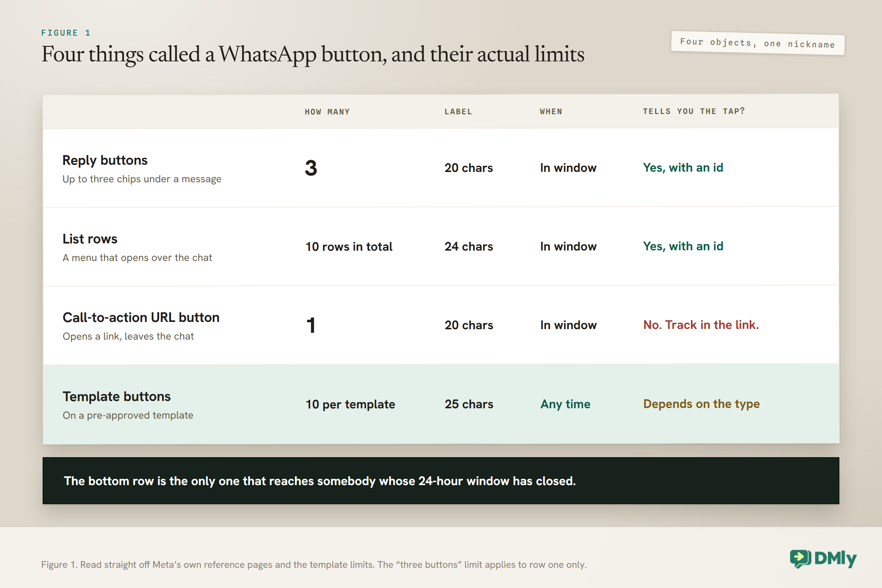
Task: Click the large '1' in the URL button row
Action: 311,325
